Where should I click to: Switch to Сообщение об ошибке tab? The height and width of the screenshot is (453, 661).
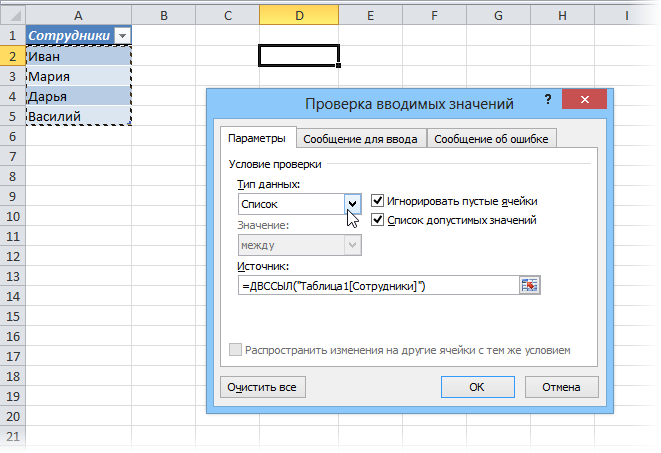point(492,139)
